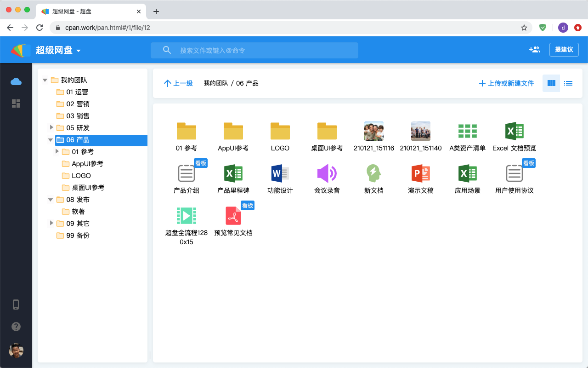Open the 超盘全流程 video file
The width and height of the screenshot is (588, 368).
coord(187,216)
